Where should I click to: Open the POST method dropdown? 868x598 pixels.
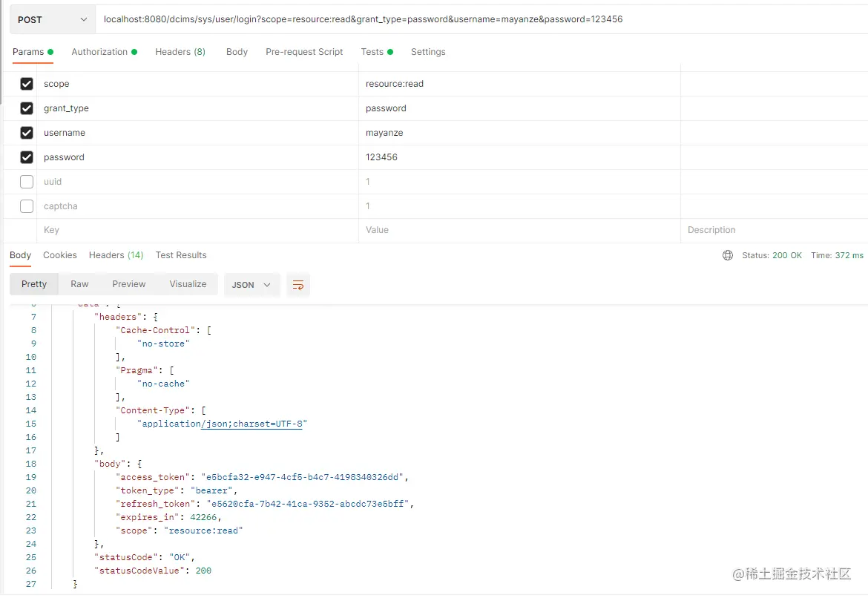[52, 20]
